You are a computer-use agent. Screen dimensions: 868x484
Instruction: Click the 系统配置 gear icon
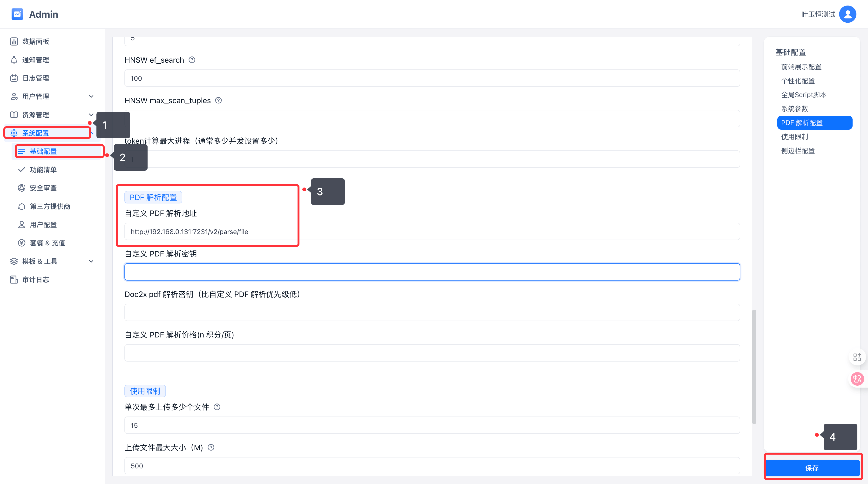coord(14,133)
